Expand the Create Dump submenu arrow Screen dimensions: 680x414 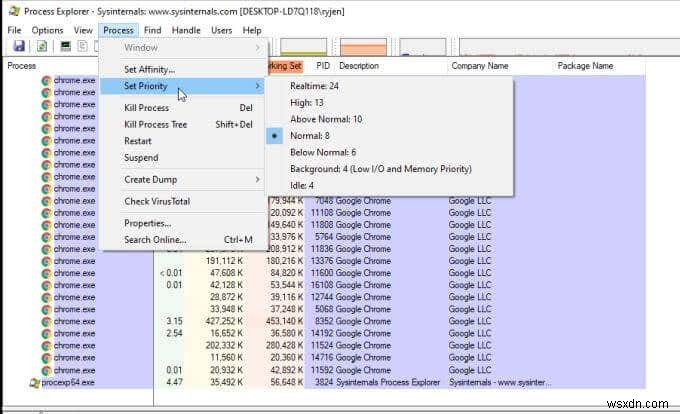click(x=258, y=179)
